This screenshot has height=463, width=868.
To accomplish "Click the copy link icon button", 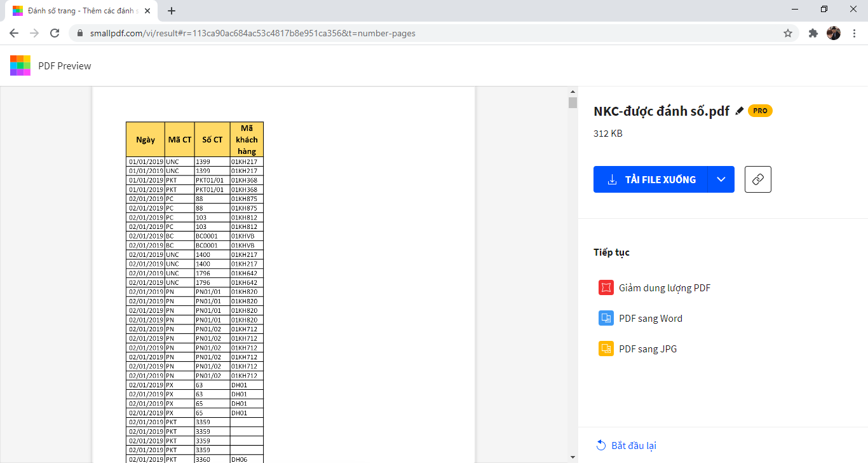I will coord(757,179).
